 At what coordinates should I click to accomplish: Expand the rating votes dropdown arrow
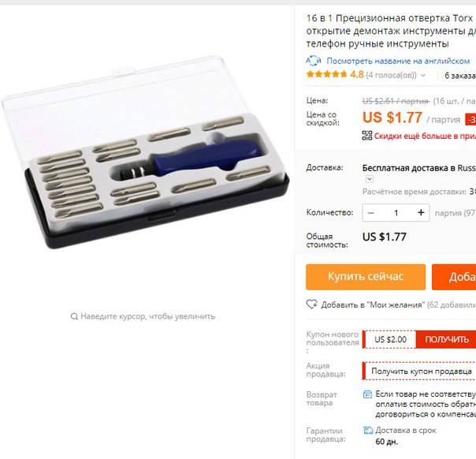click(423, 75)
